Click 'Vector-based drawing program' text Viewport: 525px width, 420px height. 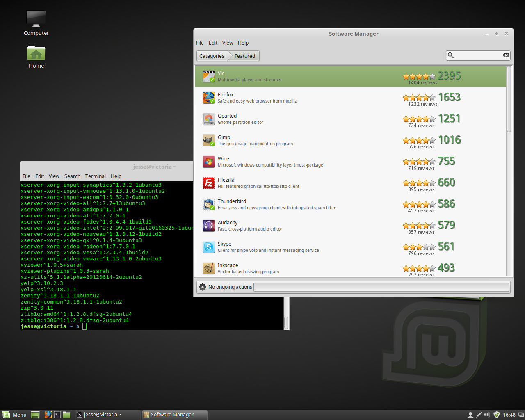click(248, 272)
